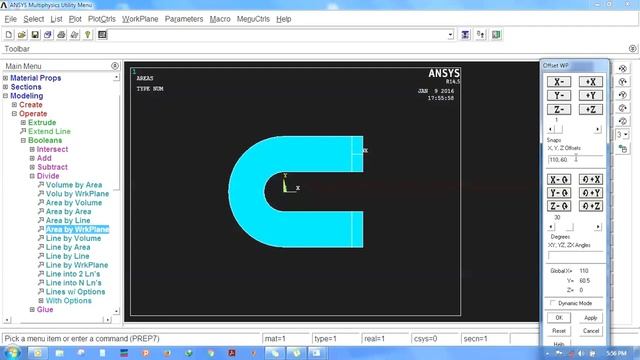The image size is (640, 360).
Task: Click the snap increment slider thumb
Action: pos(559,129)
